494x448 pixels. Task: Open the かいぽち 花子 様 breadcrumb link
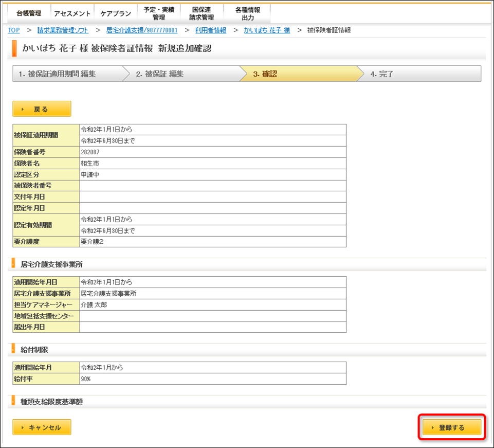pos(267,30)
